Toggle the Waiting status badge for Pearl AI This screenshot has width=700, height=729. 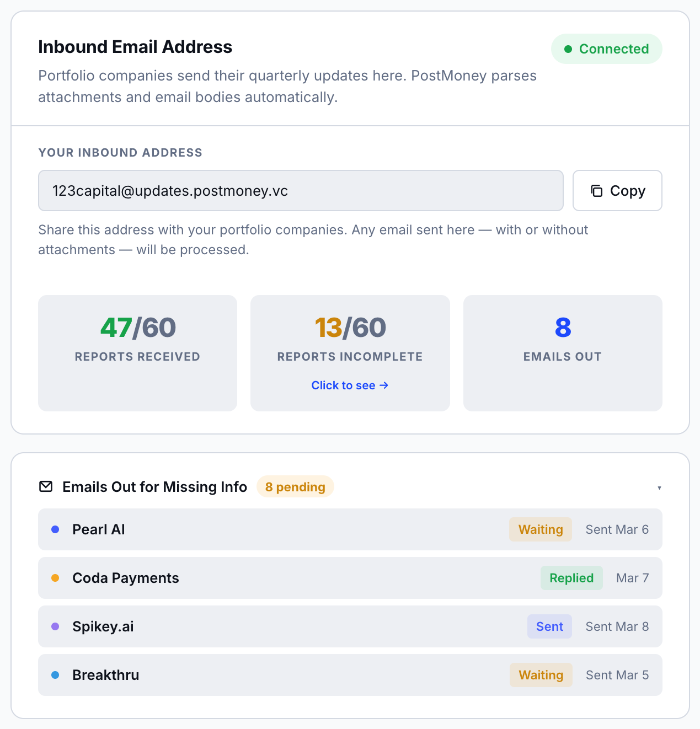(x=540, y=529)
